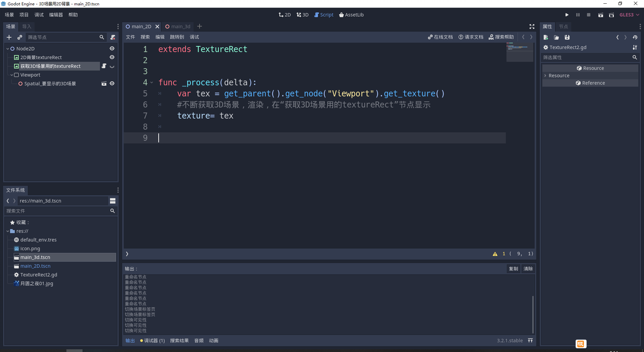Go to previous script edit location
This screenshot has width=644, height=352.
pos(523,37)
